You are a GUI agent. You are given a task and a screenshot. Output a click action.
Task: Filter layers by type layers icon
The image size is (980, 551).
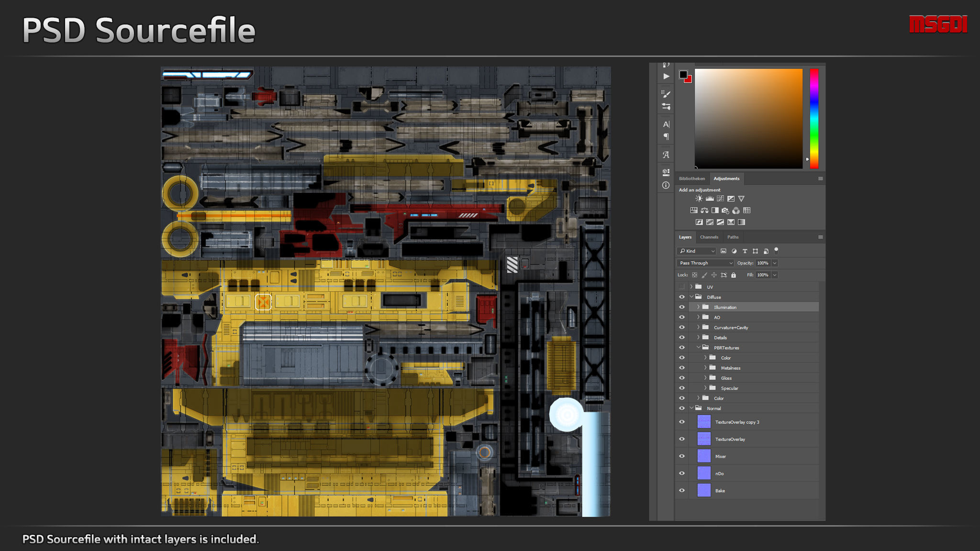click(x=745, y=251)
